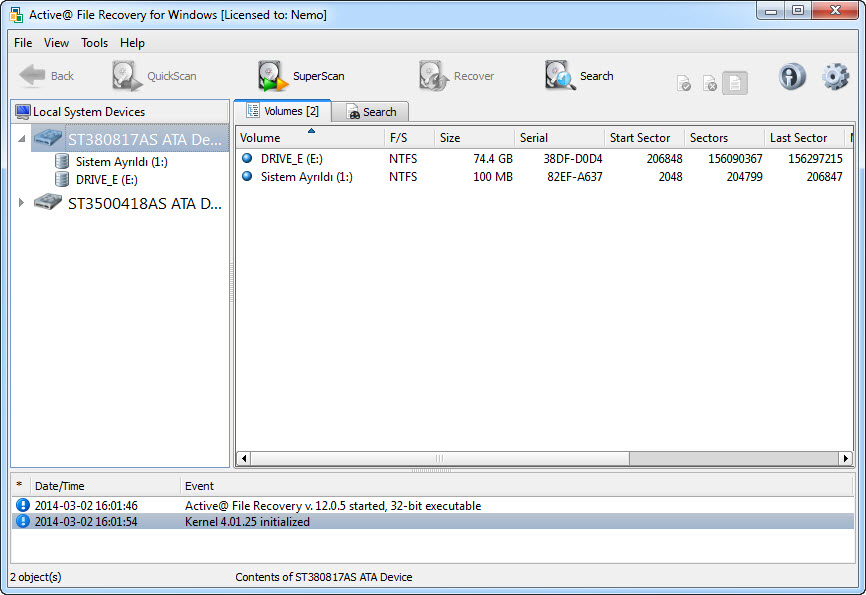Click the asterisk log column header
Screen dimensions: 866x595
(20, 486)
